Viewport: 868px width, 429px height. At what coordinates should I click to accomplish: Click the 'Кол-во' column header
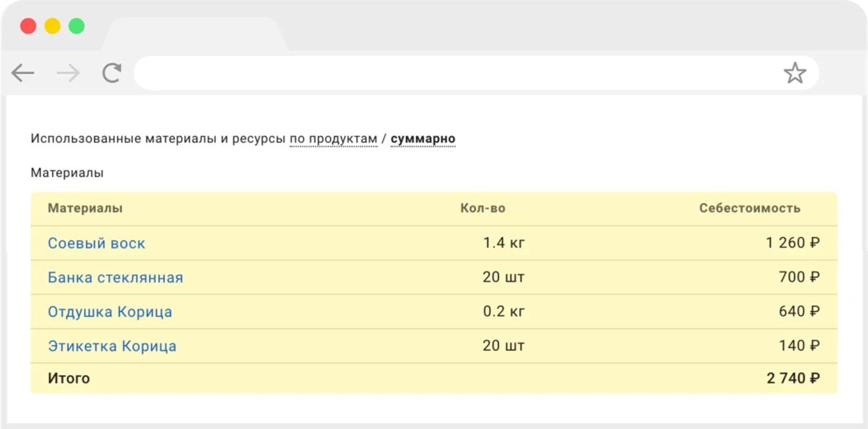tap(483, 208)
